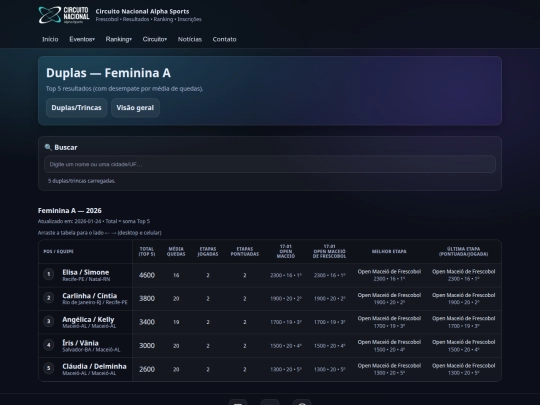This screenshot has width=540, height=405.
Task: Click the position 4 badge
Action: (x=49, y=345)
